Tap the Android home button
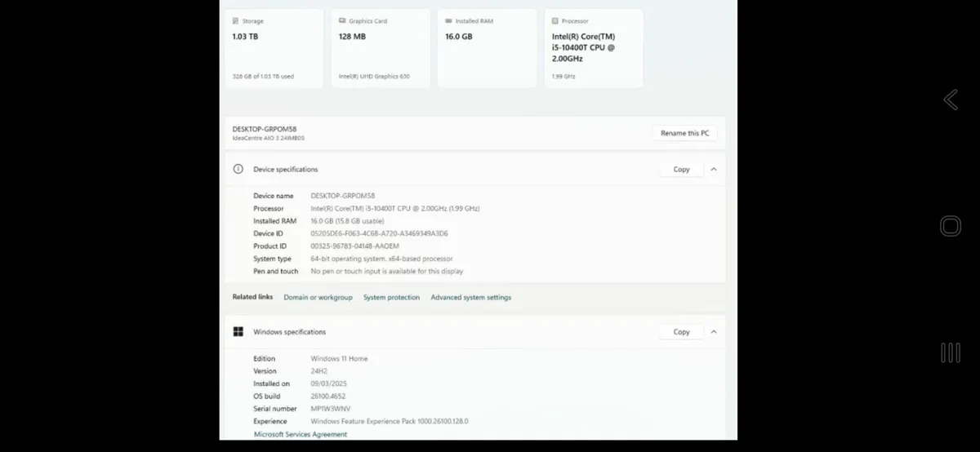Image resolution: width=980 pixels, height=452 pixels. [x=951, y=226]
